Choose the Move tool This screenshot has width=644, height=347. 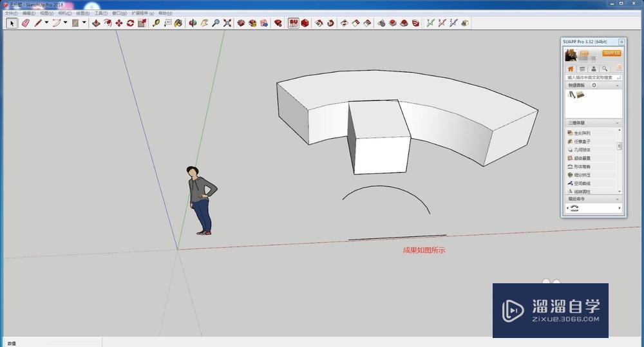coord(118,23)
